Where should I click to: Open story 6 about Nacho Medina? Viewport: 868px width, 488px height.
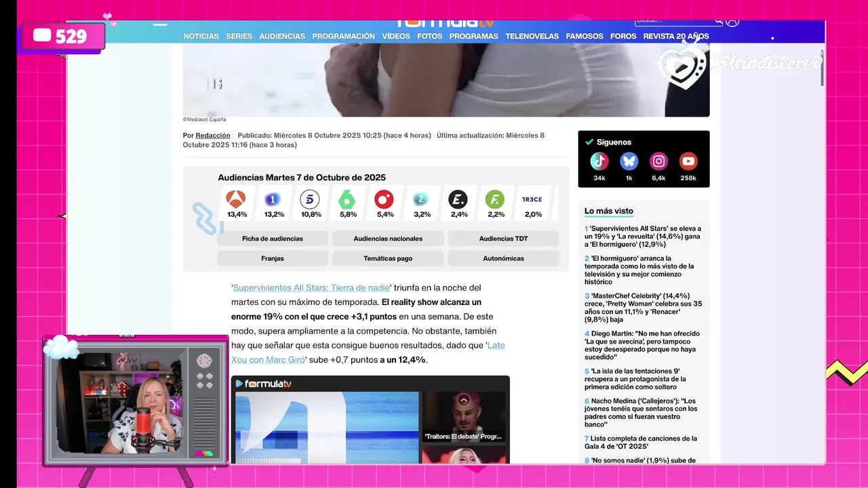click(x=641, y=413)
